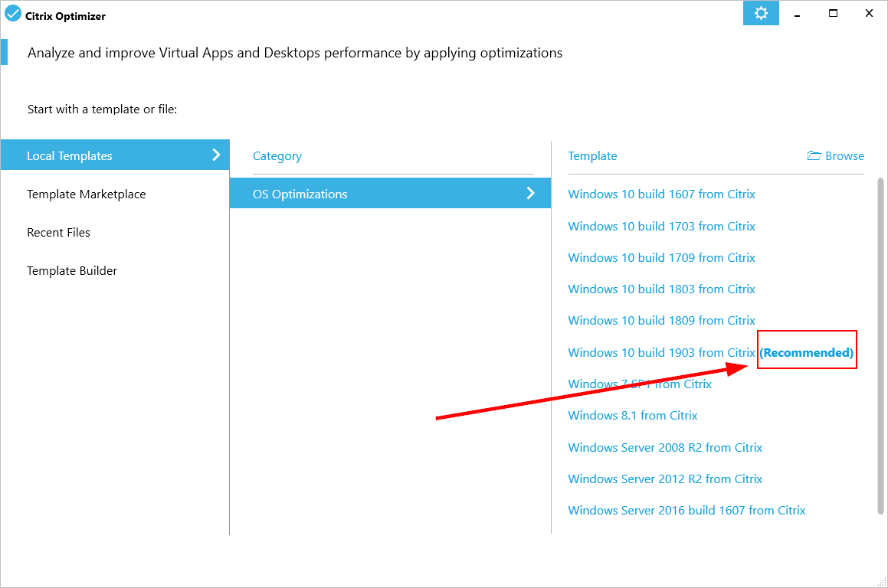This screenshot has width=888, height=588.
Task: Load Windows 10 build 1809 template
Action: click(661, 321)
